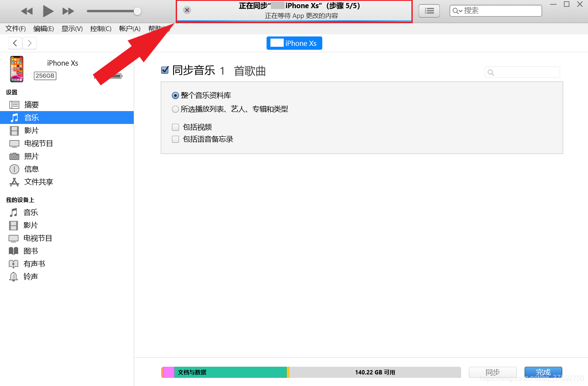Click the 256GB capacity badge
The image size is (588, 386).
point(45,76)
